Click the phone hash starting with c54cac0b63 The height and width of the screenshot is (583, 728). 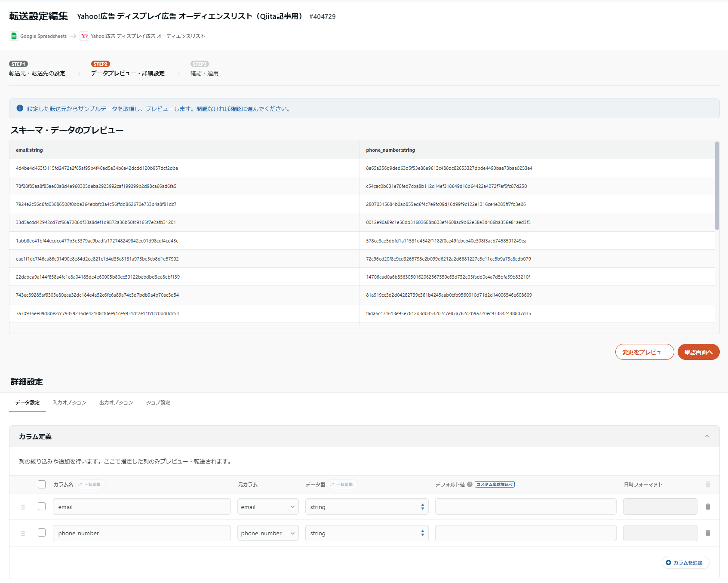coord(446,186)
